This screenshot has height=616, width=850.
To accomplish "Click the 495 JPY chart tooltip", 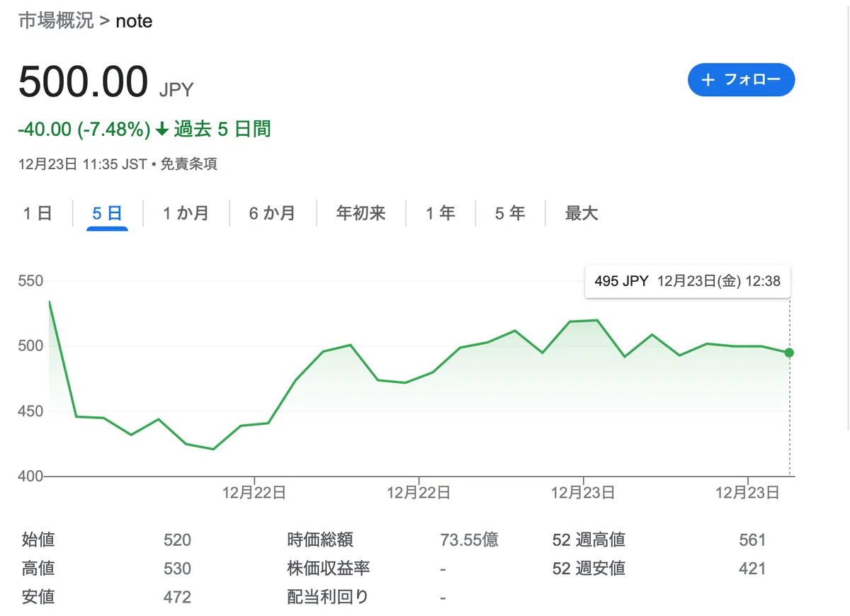I will 687,281.
